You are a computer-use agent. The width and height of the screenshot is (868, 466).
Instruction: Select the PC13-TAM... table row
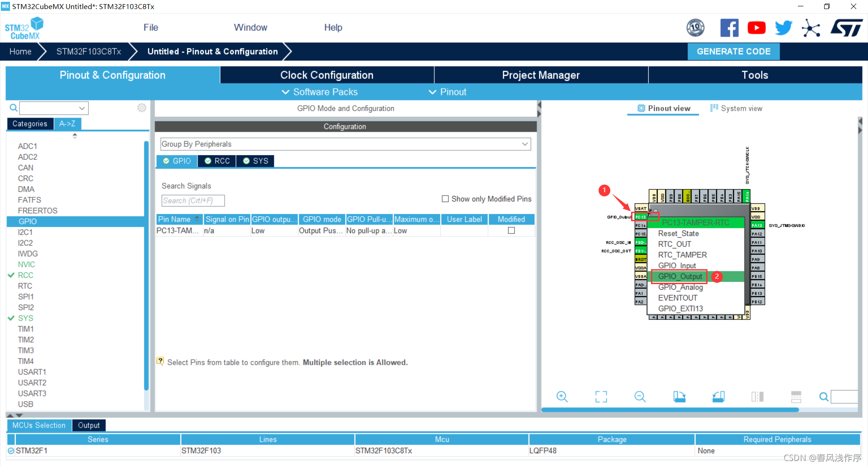[x=345, y=231]
